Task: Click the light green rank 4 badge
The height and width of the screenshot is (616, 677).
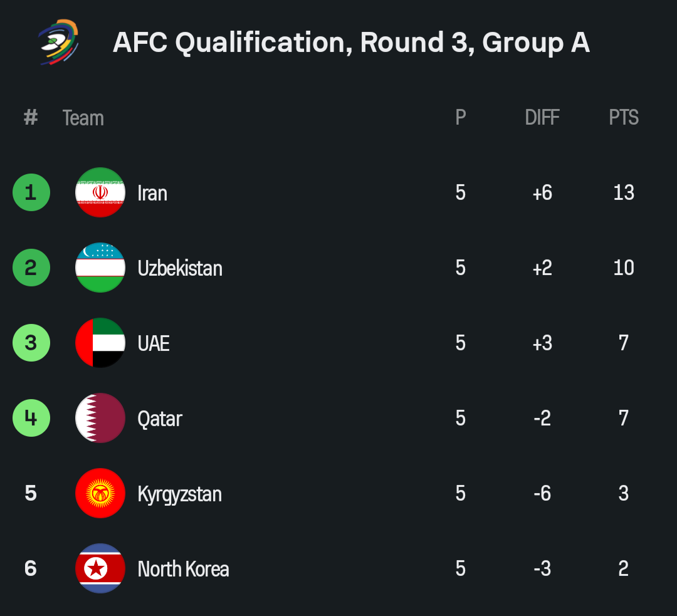Action: (x=31, y=418)
